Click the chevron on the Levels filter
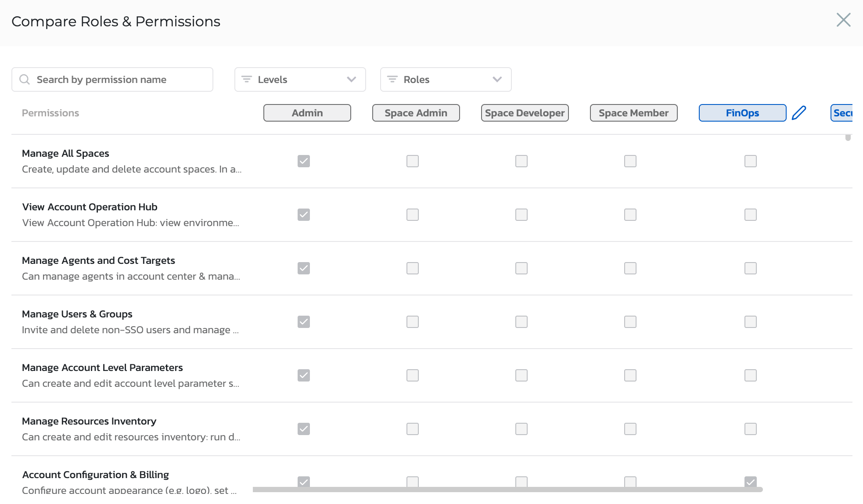Viewport: 863px width, 504px height. (x=351, y=79)
